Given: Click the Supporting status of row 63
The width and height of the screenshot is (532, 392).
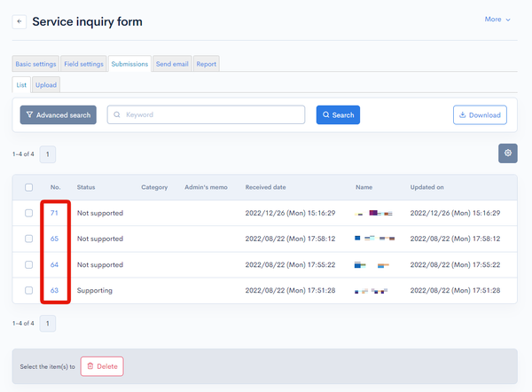Looking at the screenshot, I should (94, 291).
